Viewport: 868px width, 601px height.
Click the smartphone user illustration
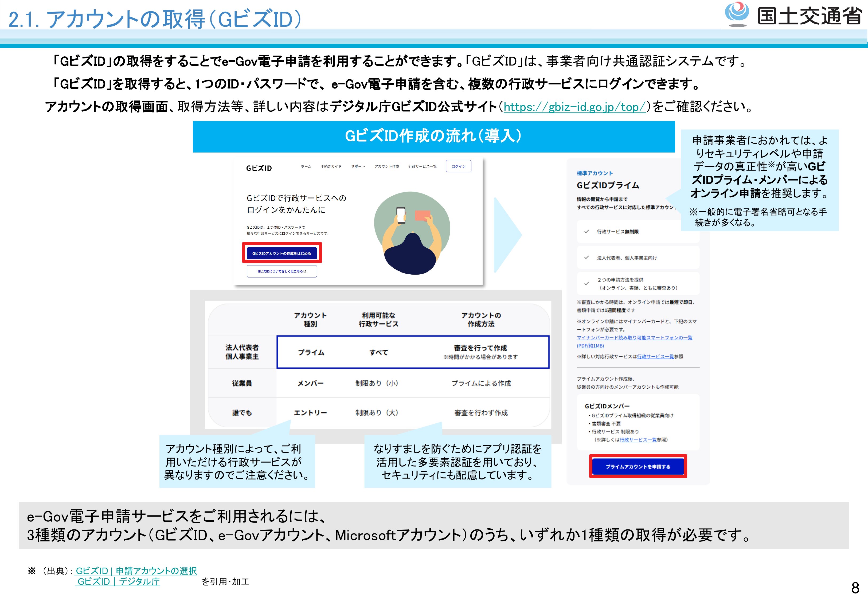click(x=412, y=233)
